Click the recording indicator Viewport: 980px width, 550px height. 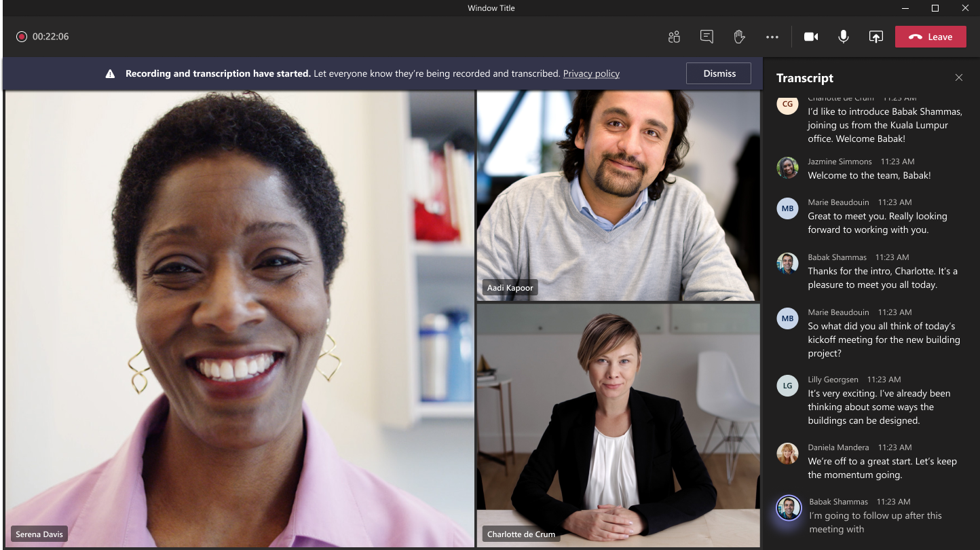click(22, 37)
